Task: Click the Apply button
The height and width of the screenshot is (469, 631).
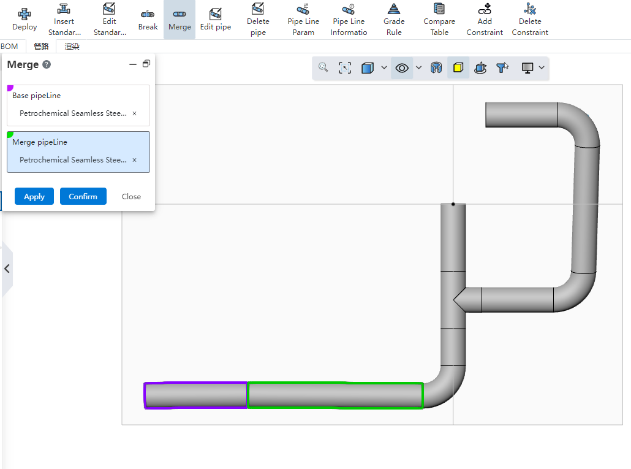Action: click(x=34, y=196)
